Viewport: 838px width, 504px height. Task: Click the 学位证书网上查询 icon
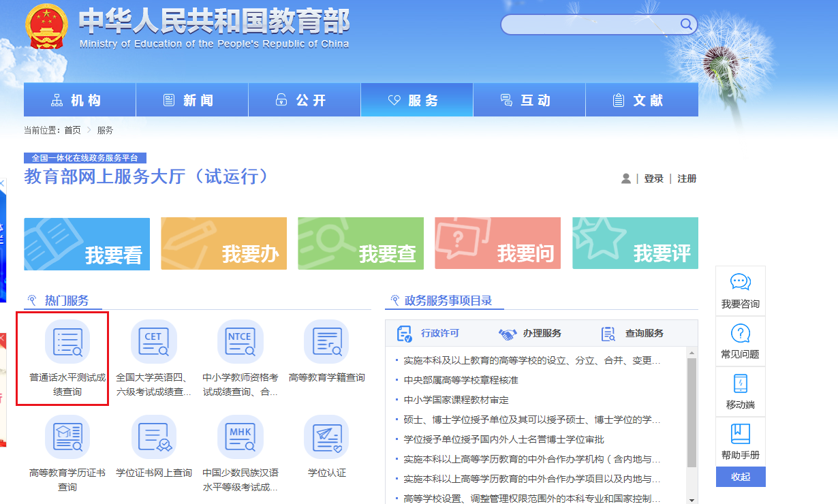[154, 437]
